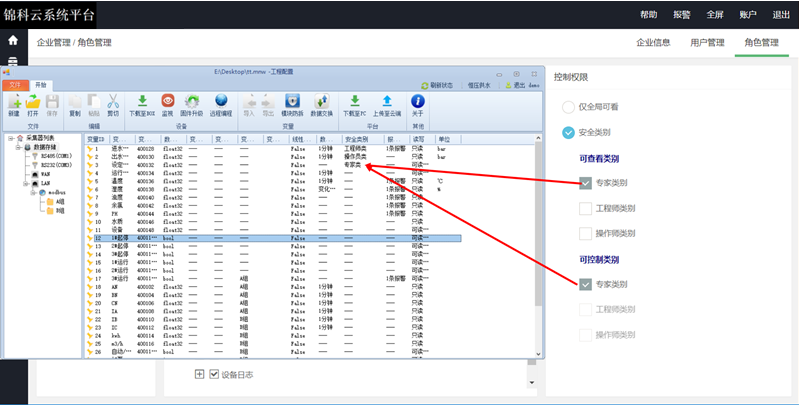Click the variable table vertical scrollbar
799x405 pixels.
click(x=538, y=224)
